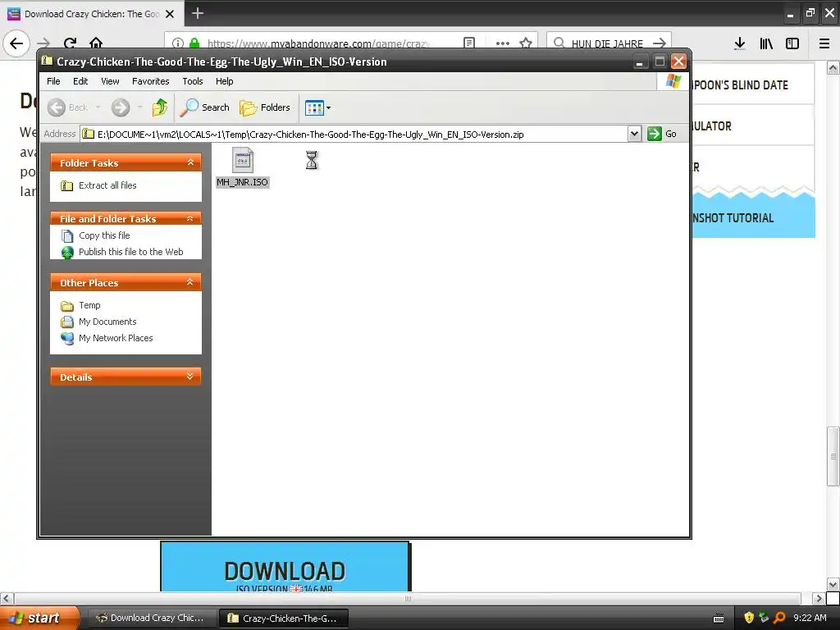Click the Explorer Forward arrow
This screenshot has height=630, width=840.
point(121,107)
